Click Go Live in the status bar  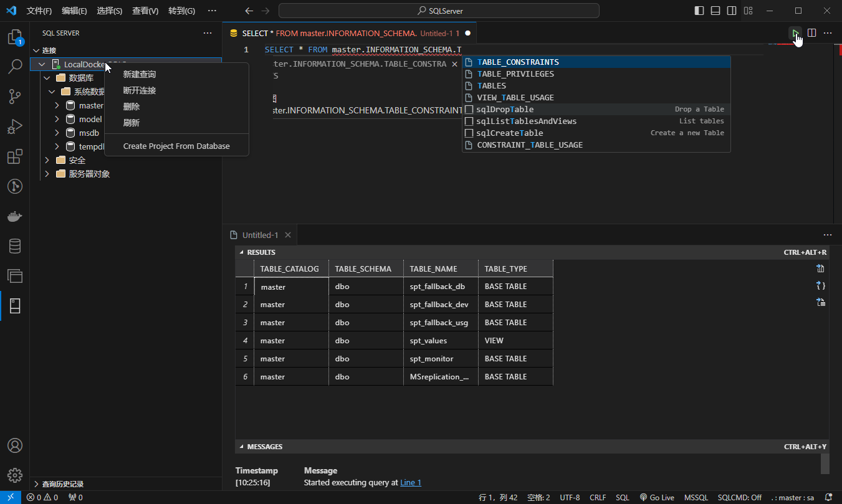coord(657,498)
